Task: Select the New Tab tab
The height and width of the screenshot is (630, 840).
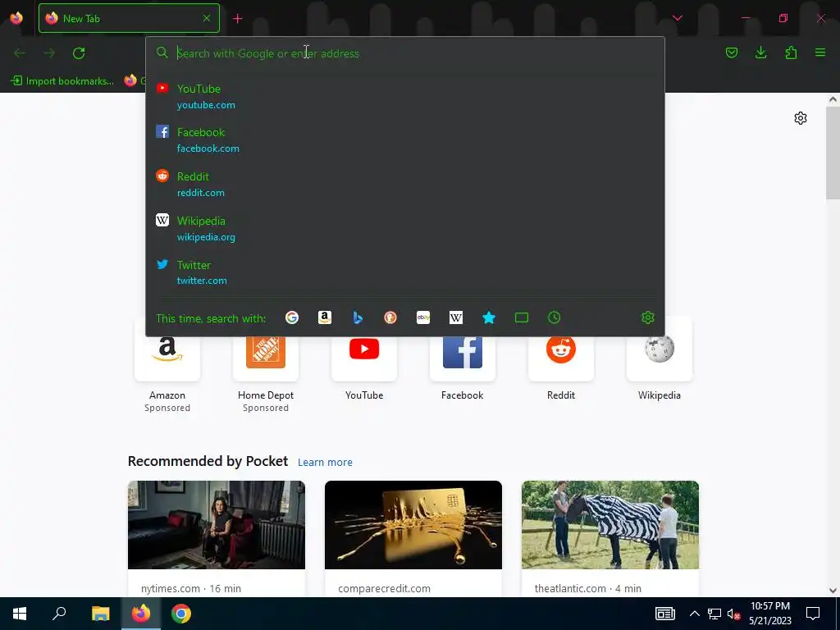Action: (129, 18)
